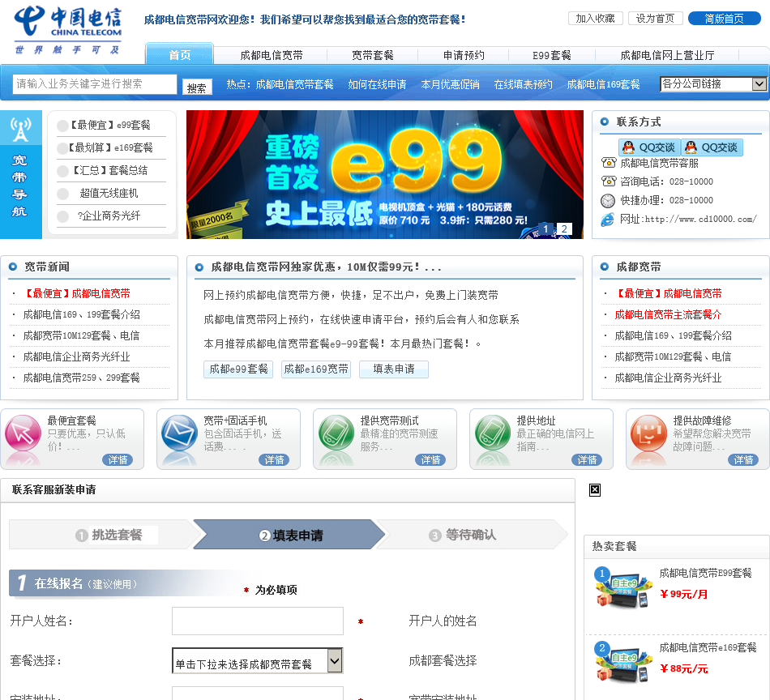Open sidebar link 【最便宜】e99套餐

pos(110,126)
